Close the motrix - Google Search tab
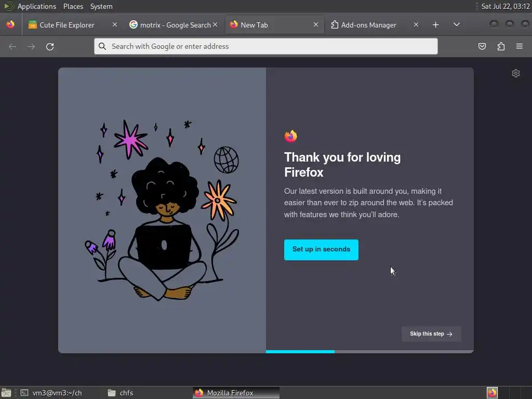 click(x=215, y=24)
